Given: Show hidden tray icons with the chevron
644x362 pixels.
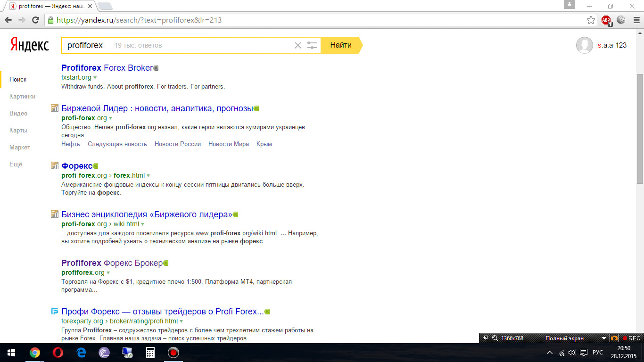Looking at the screenshot, I should tap(550, 353).
